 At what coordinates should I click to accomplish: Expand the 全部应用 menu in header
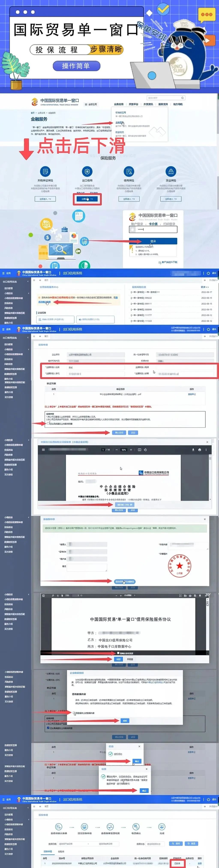coord(91,104)
